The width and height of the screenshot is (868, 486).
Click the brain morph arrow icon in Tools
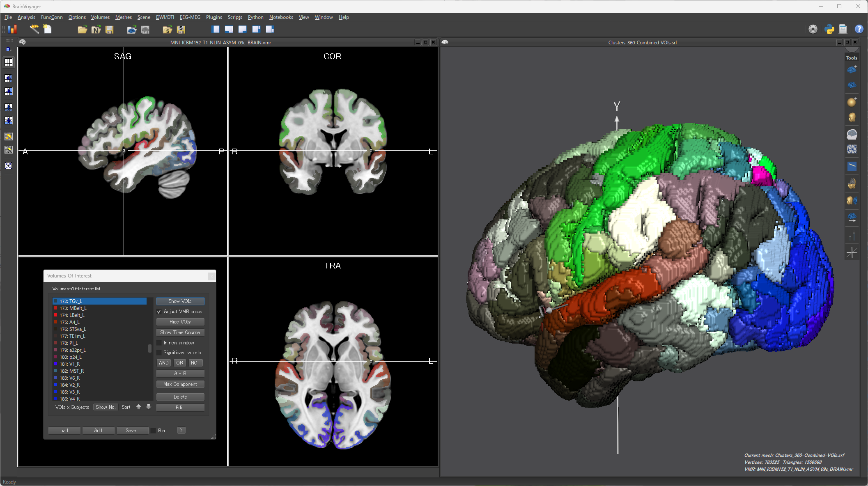[852, 218]
